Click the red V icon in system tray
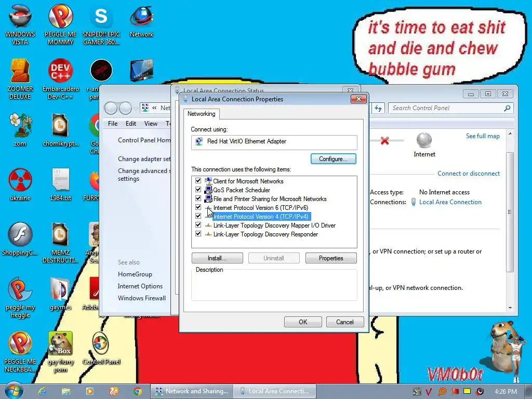The height and width of the screenshot is (399, 532). [429, 392]
